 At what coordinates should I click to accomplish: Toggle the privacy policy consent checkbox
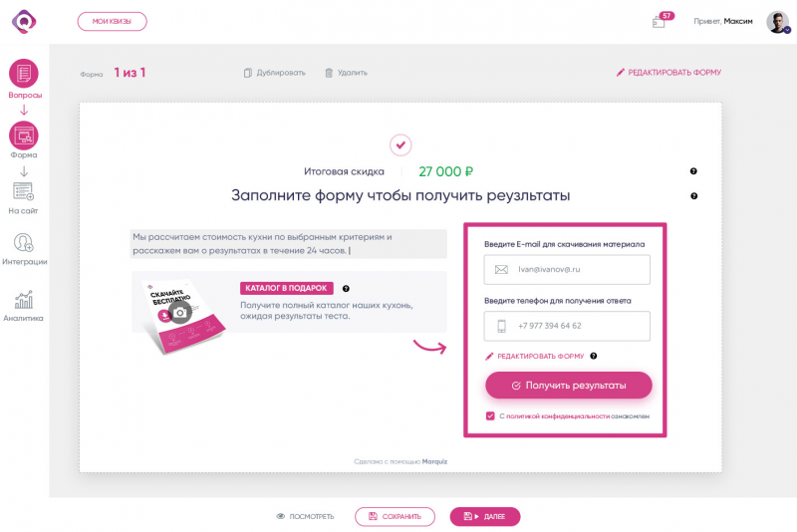pos(490,416)
